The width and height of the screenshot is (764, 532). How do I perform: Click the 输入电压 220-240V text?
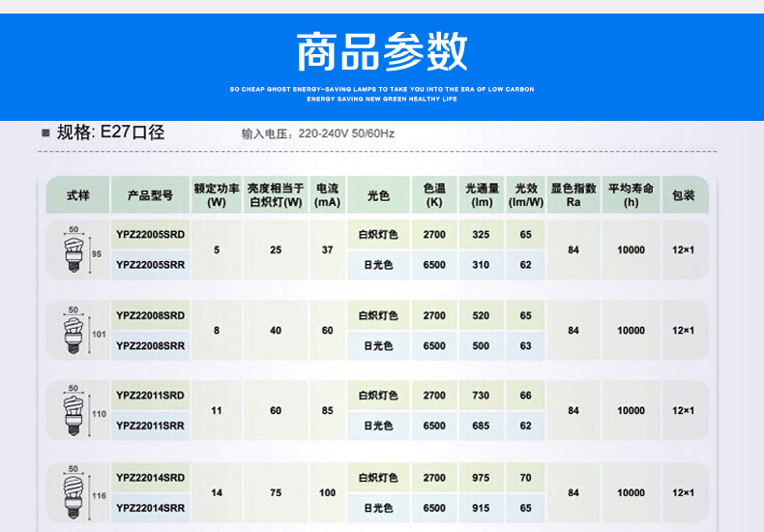317,133
